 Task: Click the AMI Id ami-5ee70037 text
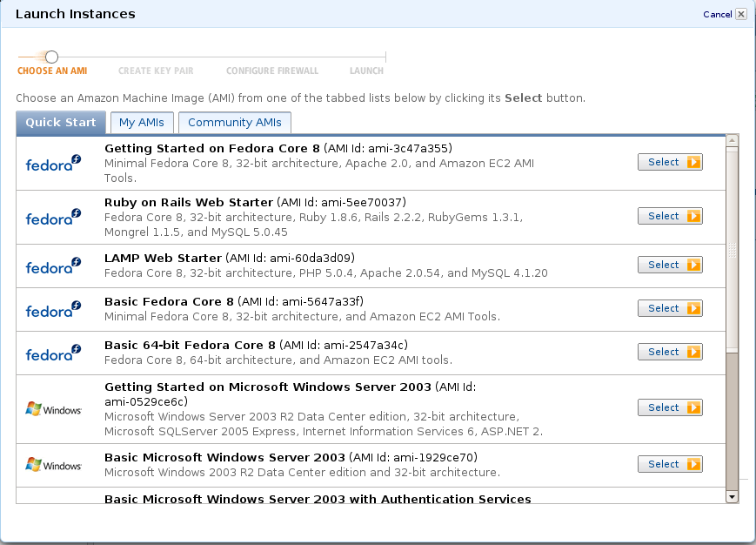(342, 203)
